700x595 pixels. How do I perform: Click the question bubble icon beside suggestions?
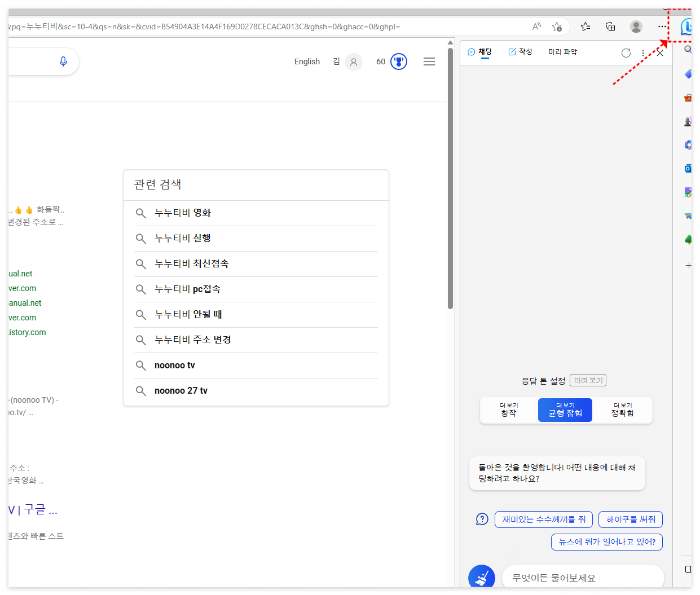point(482,519)
